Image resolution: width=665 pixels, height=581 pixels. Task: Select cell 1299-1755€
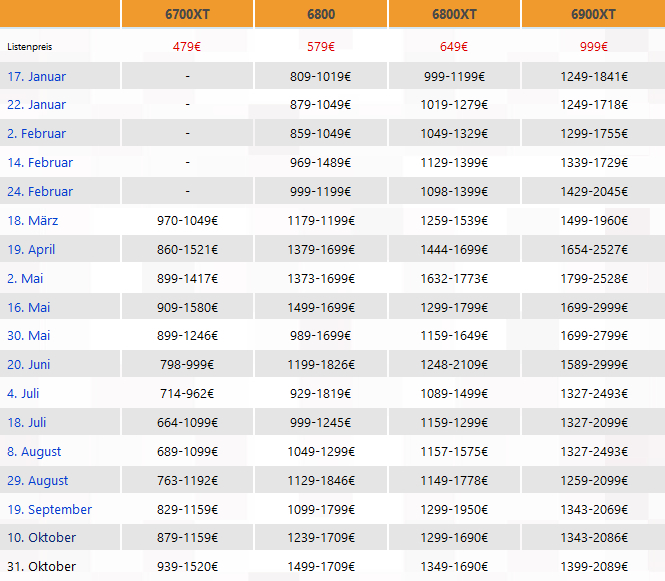coord(594,134)
